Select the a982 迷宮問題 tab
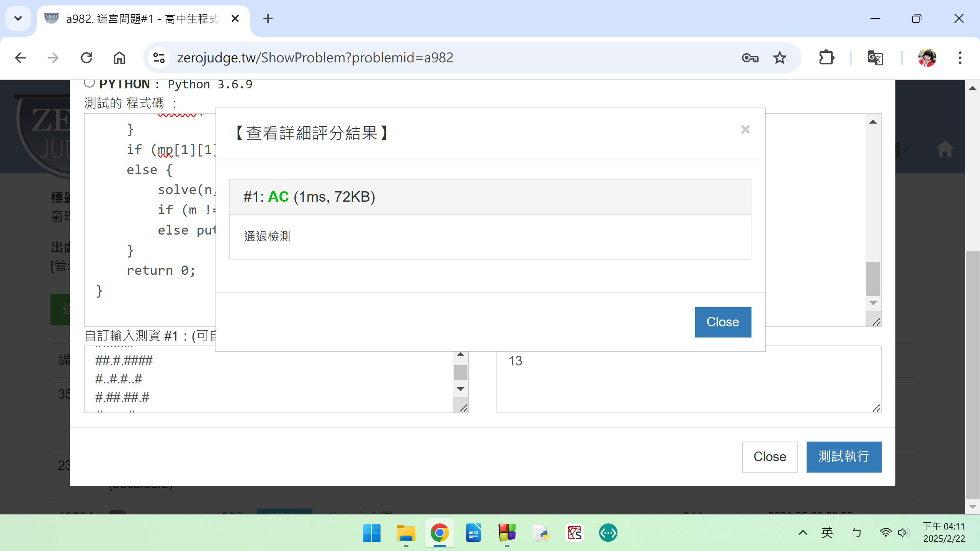This screenshot has width=980, height=551. point(142,18)
